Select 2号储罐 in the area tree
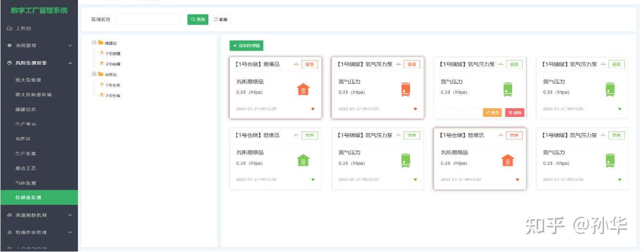Image resolution: width=644 pixels, height=252 pixels. [113, 63]
